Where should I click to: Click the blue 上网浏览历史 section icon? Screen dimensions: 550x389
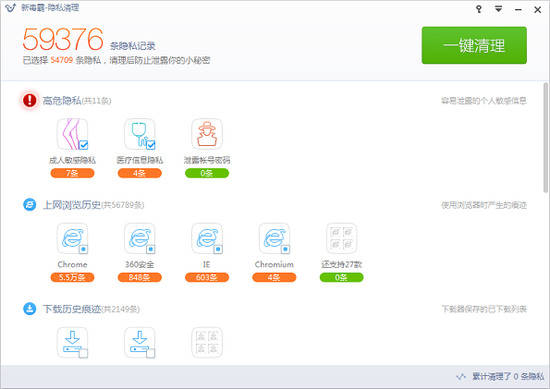(x=29, y=204)
